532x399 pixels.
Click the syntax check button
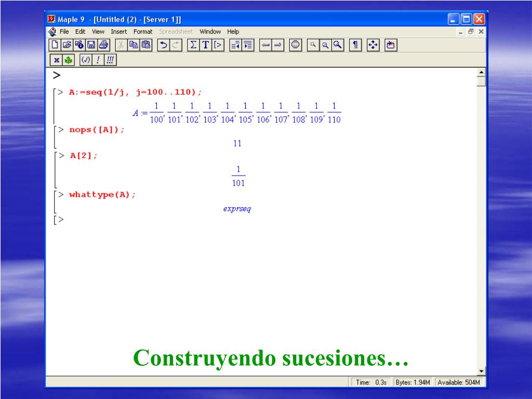point(86,60)
